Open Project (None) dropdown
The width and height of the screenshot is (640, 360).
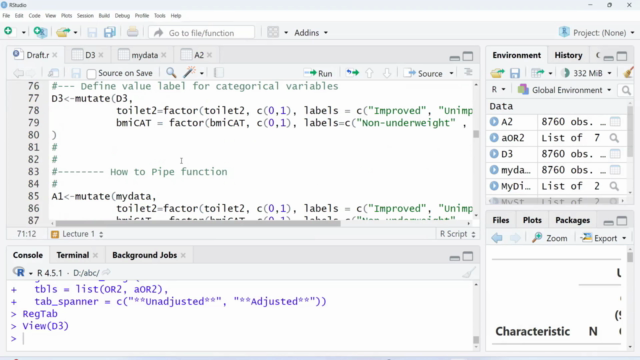(x=597, y=33)
